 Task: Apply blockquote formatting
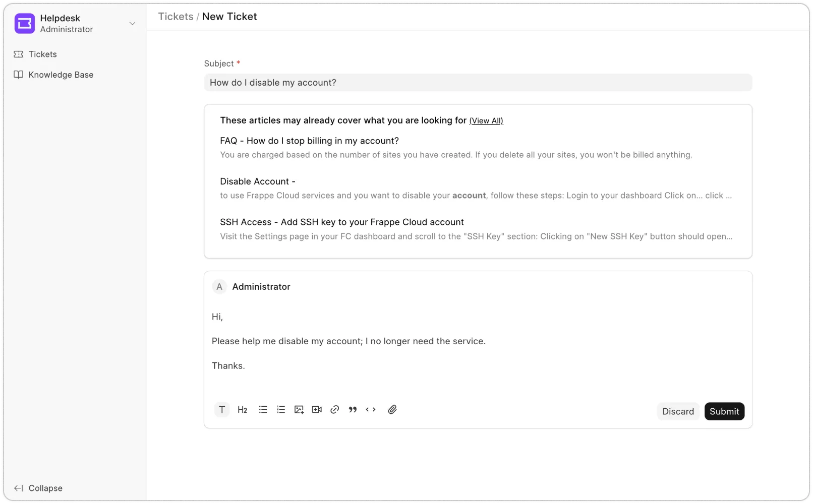point(353,410)
